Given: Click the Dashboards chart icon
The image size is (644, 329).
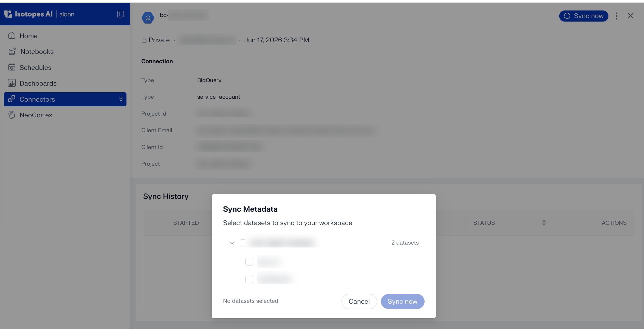Looking at the screenshot, I should 12,83.
